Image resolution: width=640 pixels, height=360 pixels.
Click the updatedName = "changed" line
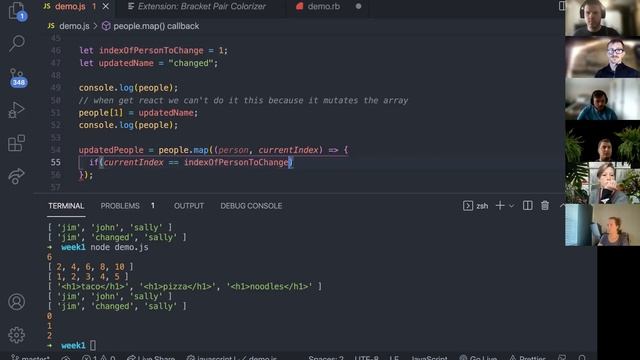pos(148,63)
